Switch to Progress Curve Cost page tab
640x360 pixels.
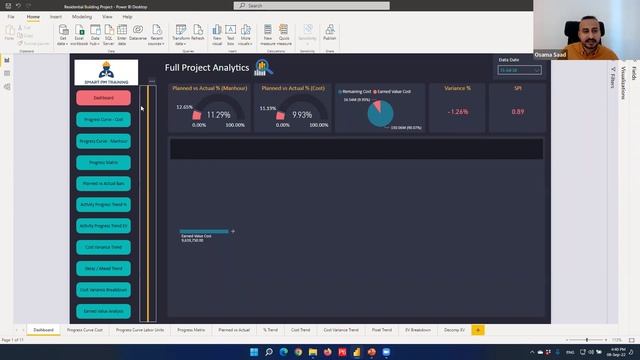pyautogui.click(x=85, y=330)
